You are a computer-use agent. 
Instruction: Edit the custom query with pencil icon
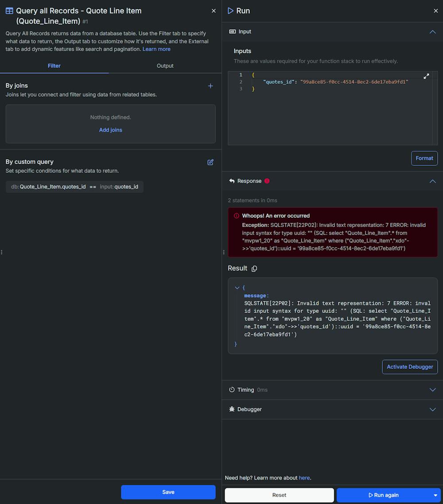click(210, 162)
